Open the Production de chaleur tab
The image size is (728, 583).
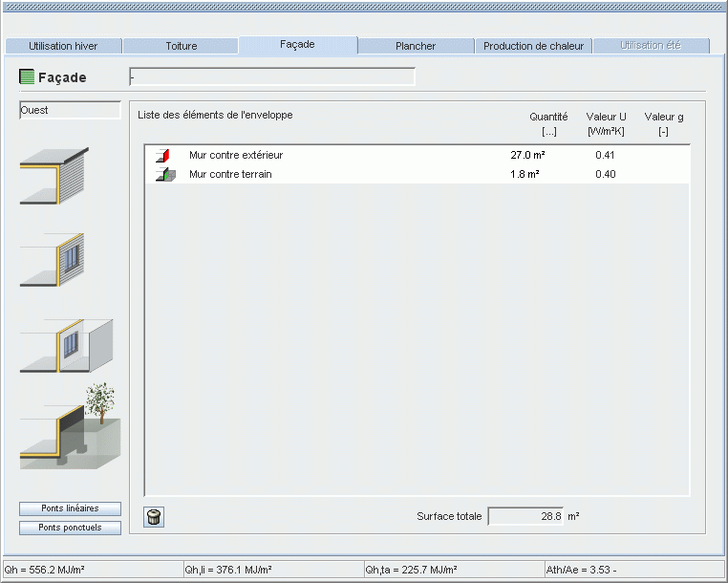[533, 46]
